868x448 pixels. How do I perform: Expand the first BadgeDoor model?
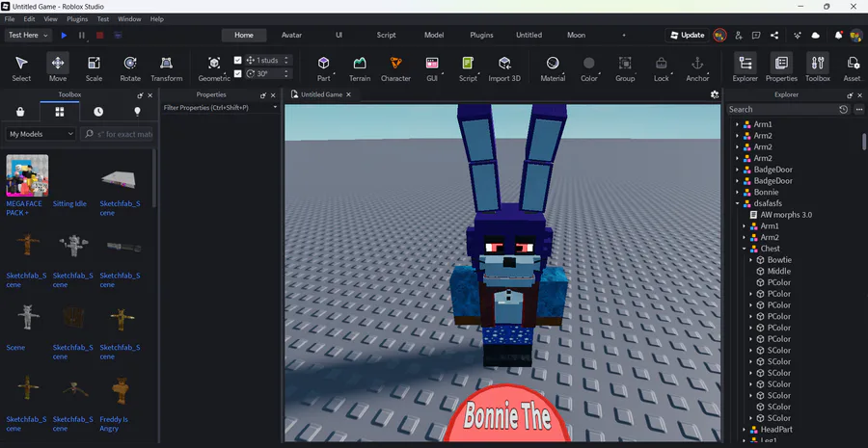point(738,170)
